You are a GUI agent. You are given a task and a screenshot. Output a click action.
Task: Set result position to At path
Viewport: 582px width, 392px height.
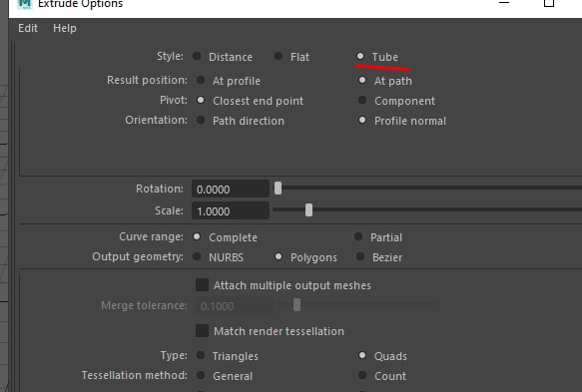(x=362, y=80)
